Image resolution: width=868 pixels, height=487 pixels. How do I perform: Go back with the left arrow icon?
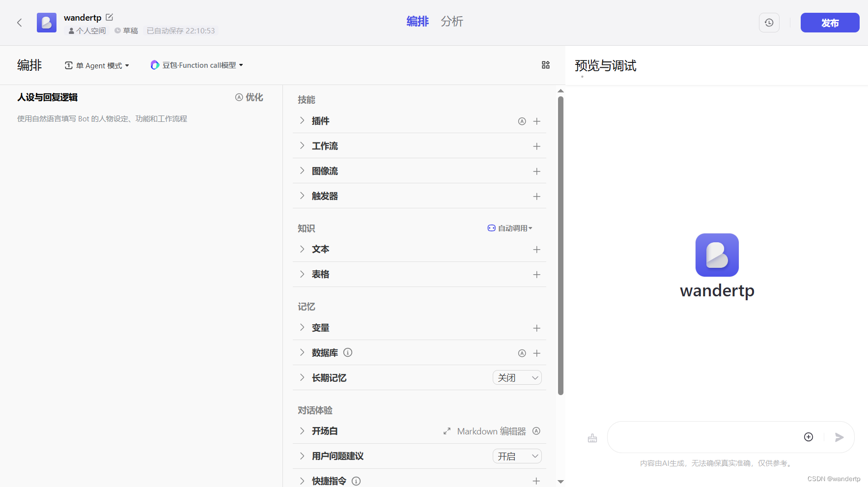[x=20, y=23]
